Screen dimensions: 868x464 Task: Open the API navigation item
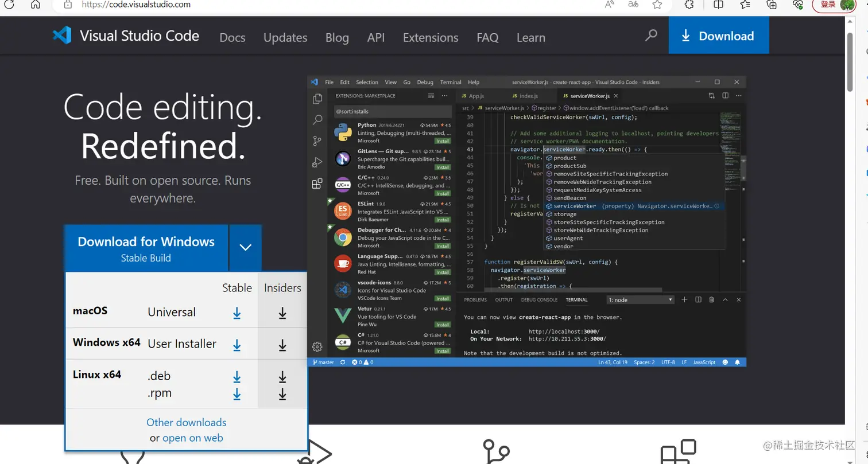click(376, 38)
